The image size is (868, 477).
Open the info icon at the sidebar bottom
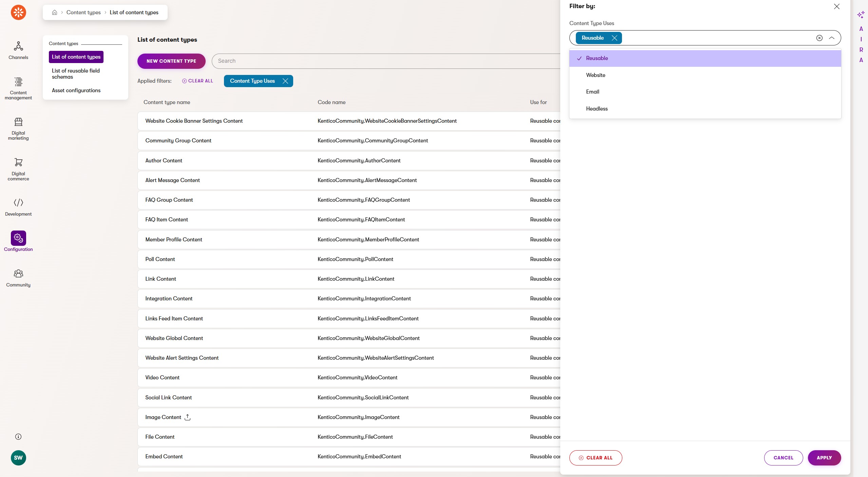tap(18, 436)
